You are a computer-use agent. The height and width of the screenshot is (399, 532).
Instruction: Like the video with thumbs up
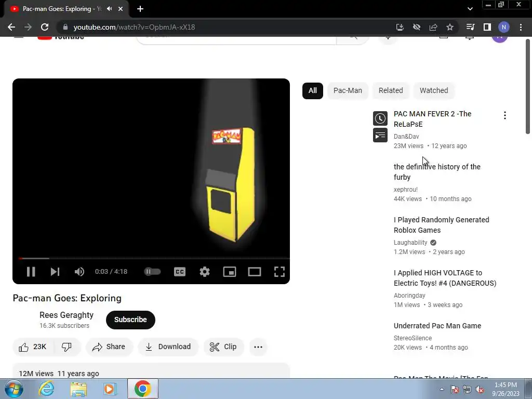[33, 347]
